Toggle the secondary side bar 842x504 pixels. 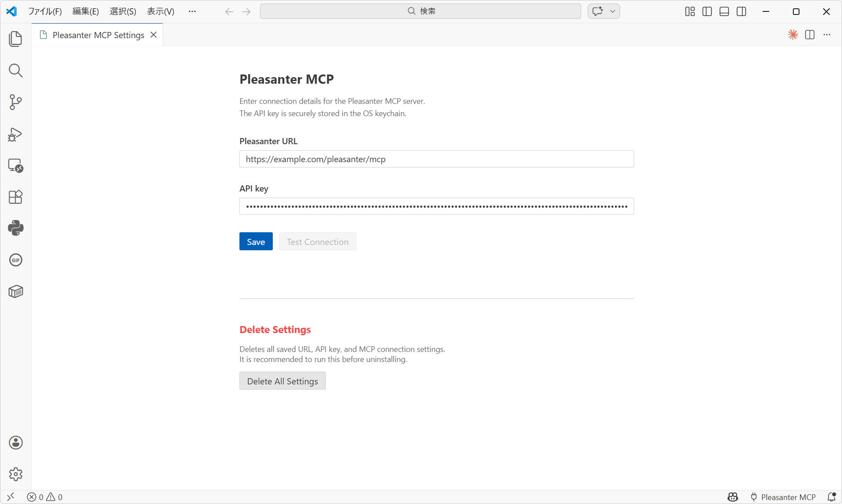pyautogui.click(x=742, y=11)
